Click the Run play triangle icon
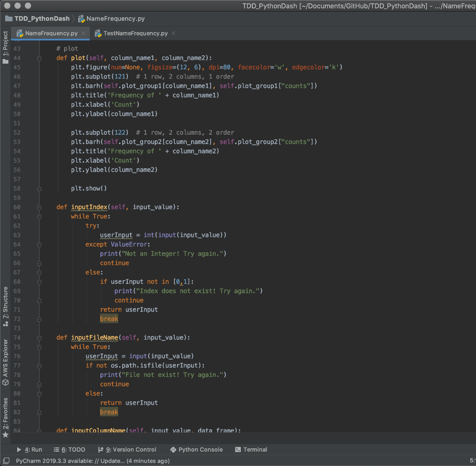The width and height of the screenshot is (476, 466). [19, 450]
